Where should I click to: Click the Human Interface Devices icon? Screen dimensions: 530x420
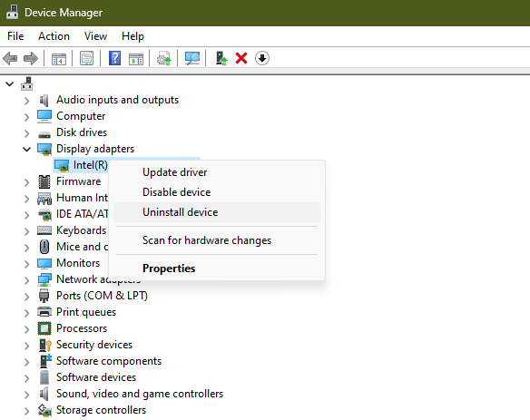[x=44, y=199]
